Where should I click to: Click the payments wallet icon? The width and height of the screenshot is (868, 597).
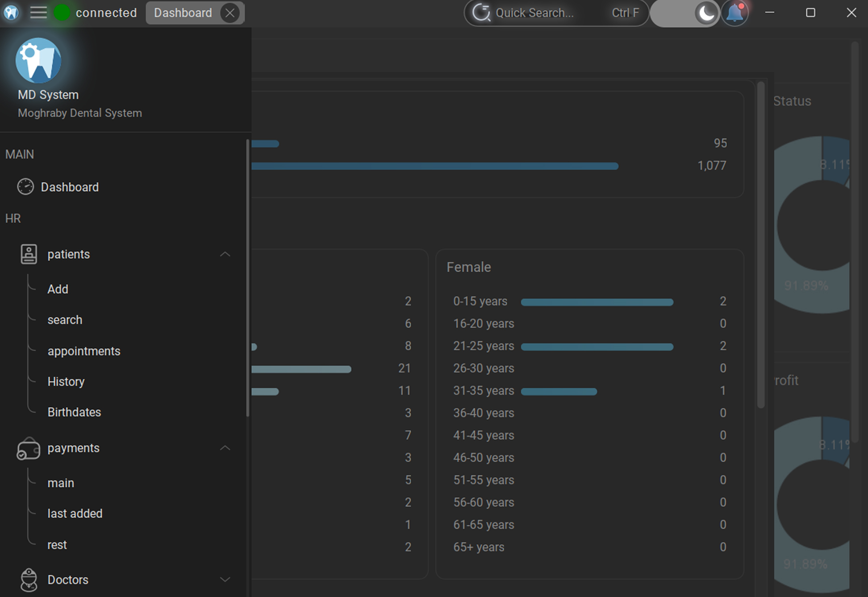click(x=28, y=448)
